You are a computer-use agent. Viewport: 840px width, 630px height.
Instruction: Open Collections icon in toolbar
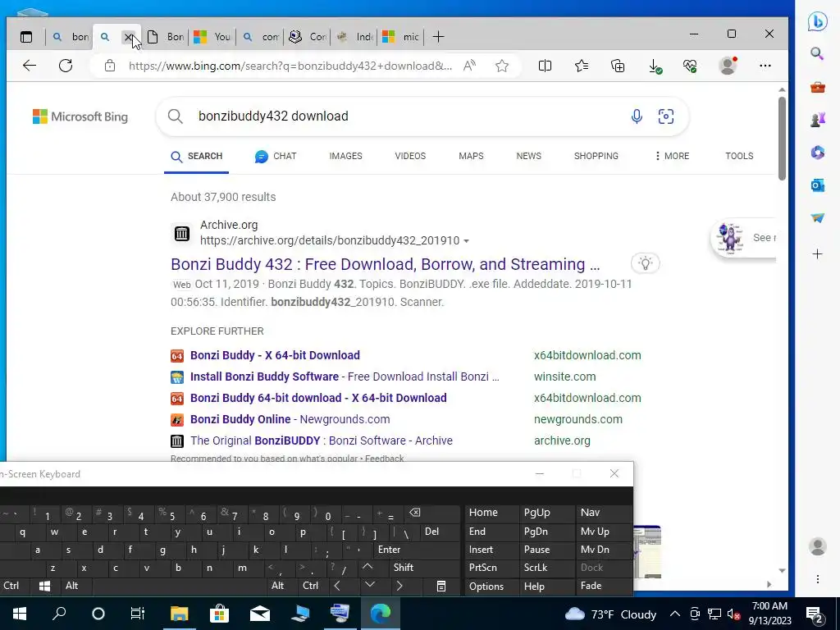pyautogui.click(x=618, y=66)
